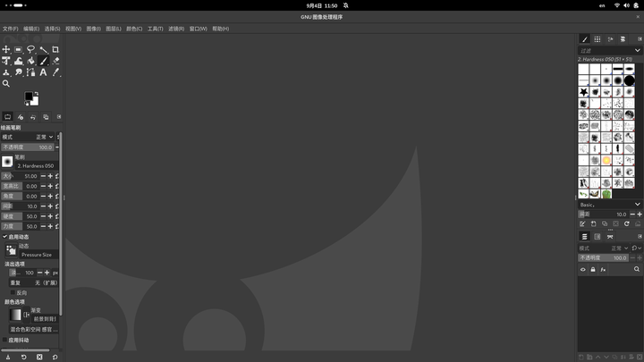The height and width of the screenshot is (362, 644).
Task: Duplicate brush in brushes panel
Action: pyautogui.click(x=605, y=223)
